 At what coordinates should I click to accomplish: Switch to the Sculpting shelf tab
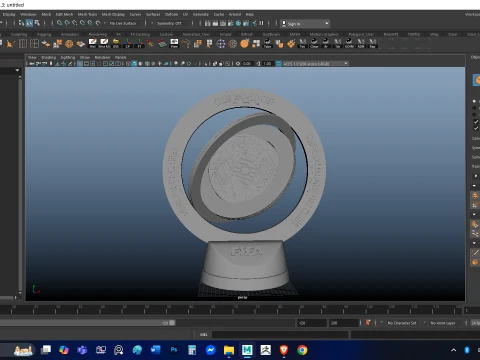point(19,34)
